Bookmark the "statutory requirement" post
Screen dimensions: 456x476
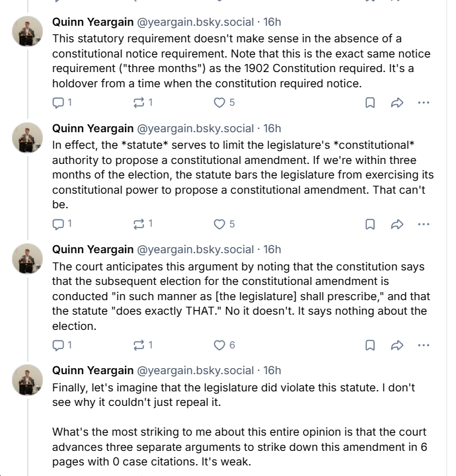(371, 102)
